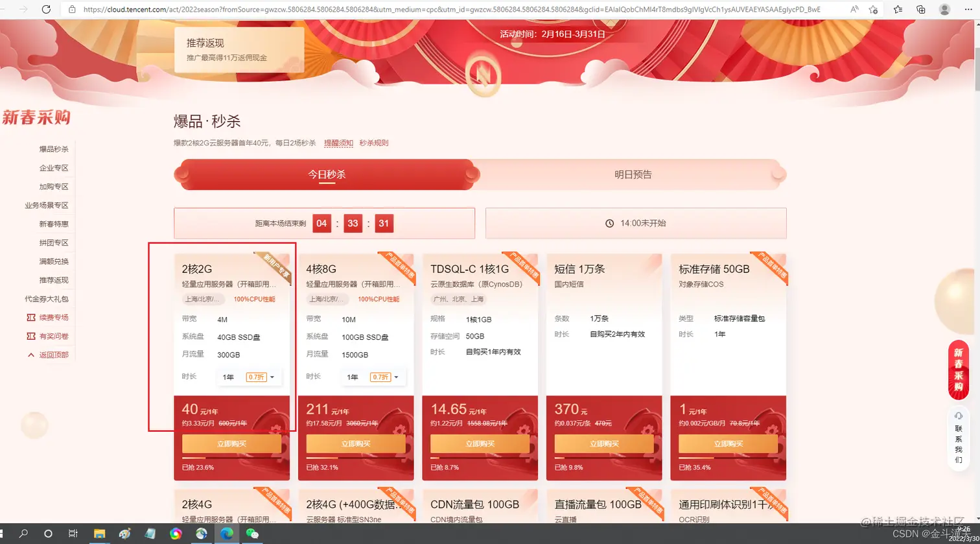Open the Paint palette taskbar icon
Viewport: 980px width, 544px height.
click(125, 534)
